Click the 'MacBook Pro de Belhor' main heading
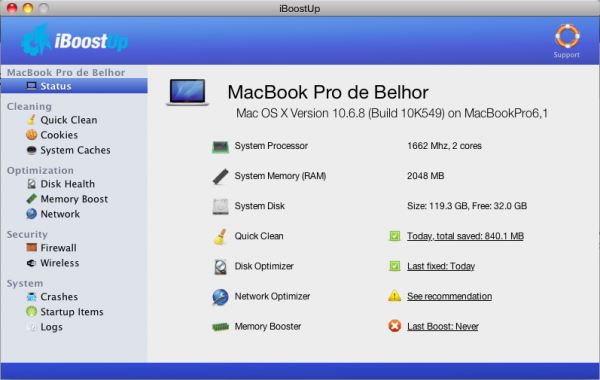 [328, 92]
